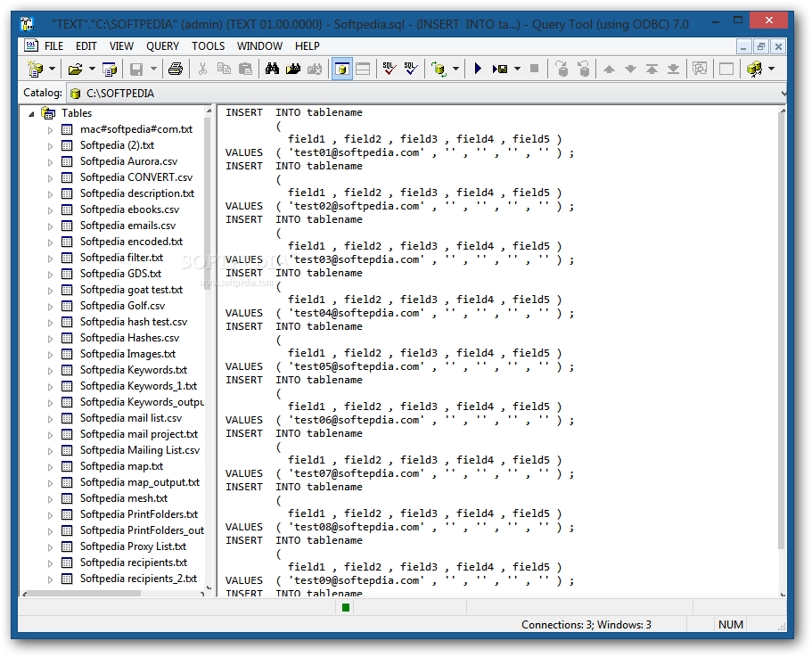The image size is (812, 657).
Task: Select the Softpedia Mailing List.csv table
Action: coord(140,450)
